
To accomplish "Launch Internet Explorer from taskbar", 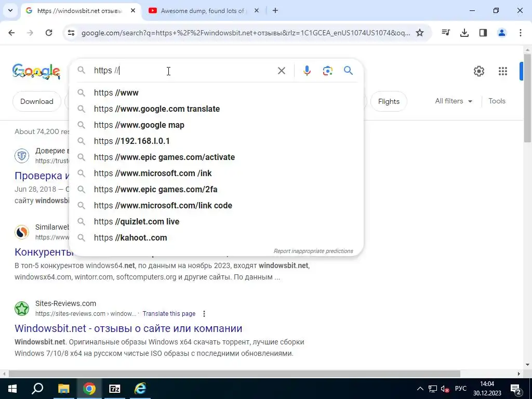I will tap(140, 389).
